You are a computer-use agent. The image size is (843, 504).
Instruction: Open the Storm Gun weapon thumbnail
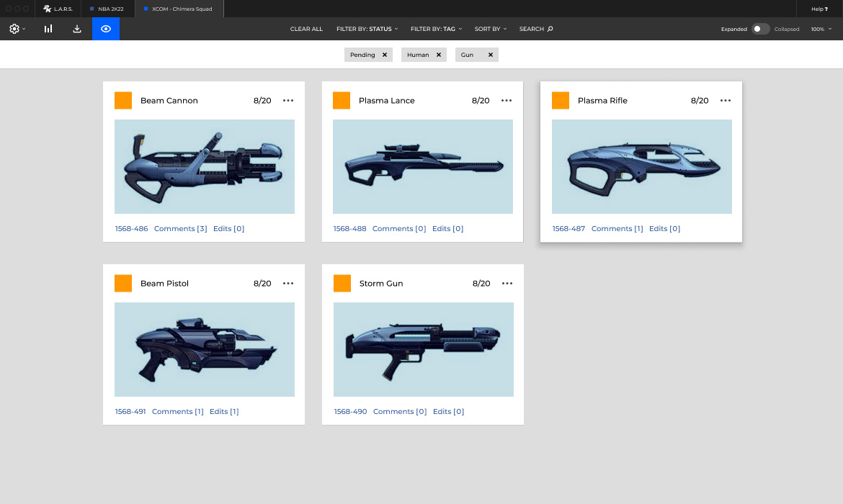point(423,349)
